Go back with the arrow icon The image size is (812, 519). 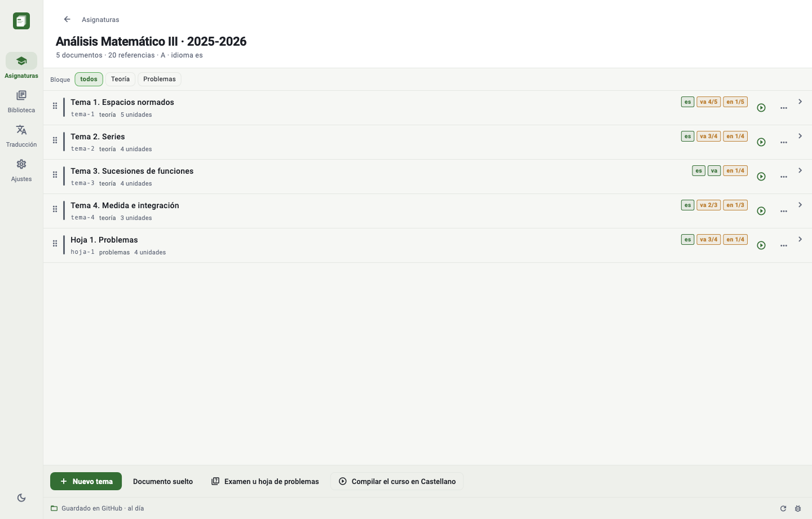coord(67,19)
